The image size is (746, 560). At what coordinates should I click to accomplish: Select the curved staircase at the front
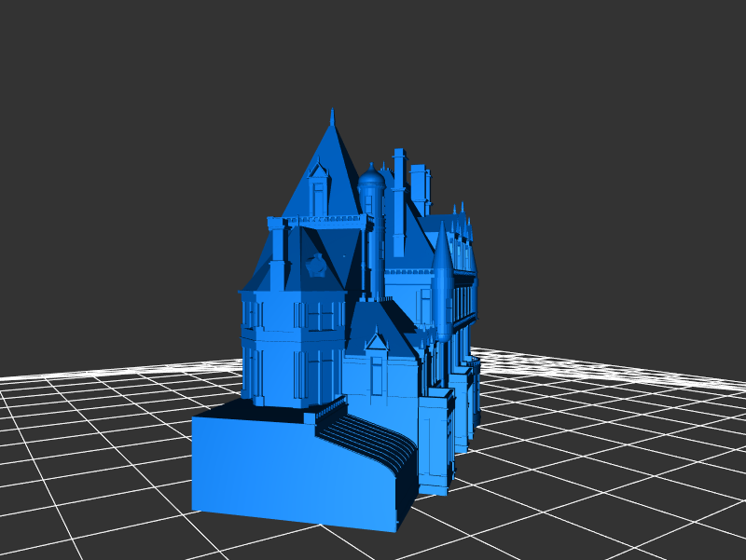368,442
